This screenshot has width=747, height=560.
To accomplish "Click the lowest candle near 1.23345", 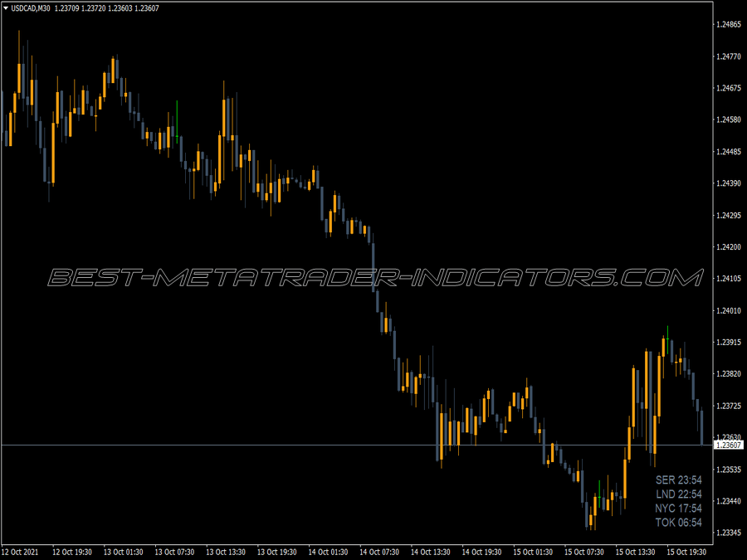I will click(x=593, y=521).
